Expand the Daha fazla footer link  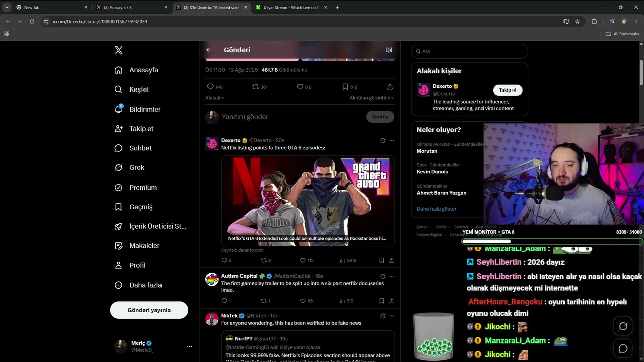pyautogui.click(x=460, y=235)
